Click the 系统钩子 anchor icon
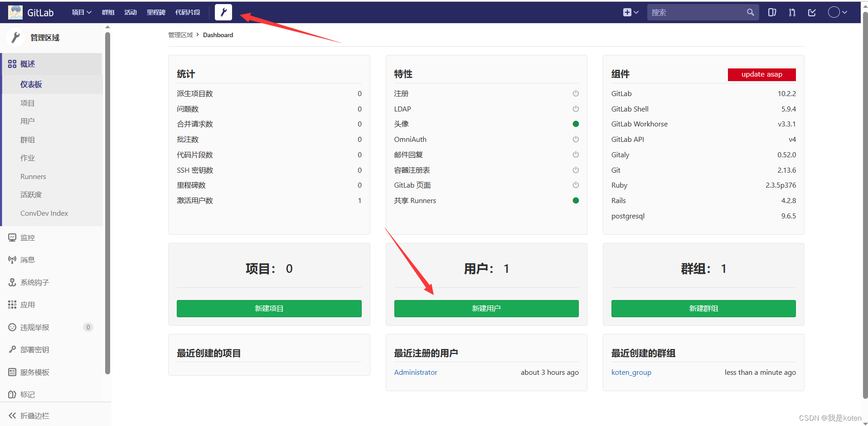The image size is (868, 426). pos(12,282)
